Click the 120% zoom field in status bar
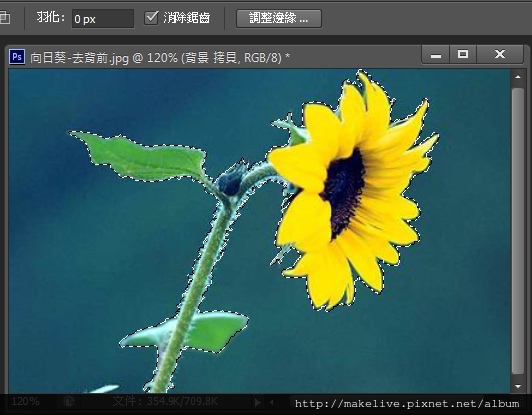Image resolution: width=532 pixels, height=415 pixels. tap(26, 402)
